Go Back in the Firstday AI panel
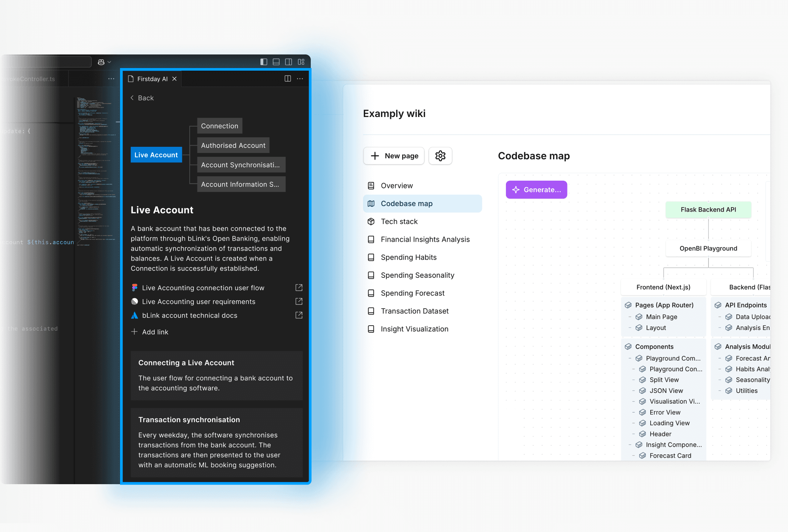 [x=142, y=98]
